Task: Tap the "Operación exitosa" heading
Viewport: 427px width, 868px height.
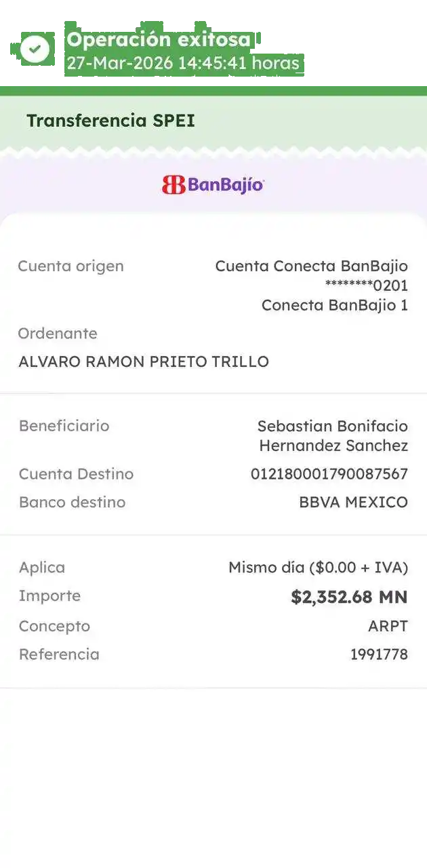Action: pyautogui.click(x=159, y=40)
